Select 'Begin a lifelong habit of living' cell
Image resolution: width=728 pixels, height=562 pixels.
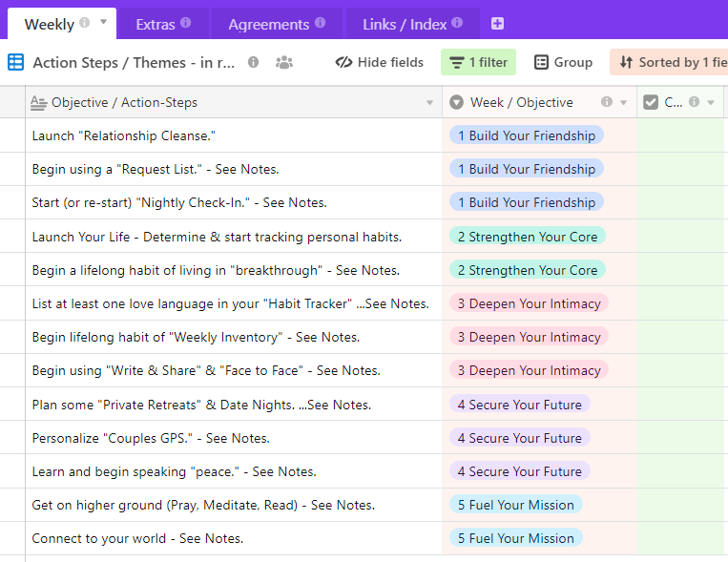tap(234, 270)
